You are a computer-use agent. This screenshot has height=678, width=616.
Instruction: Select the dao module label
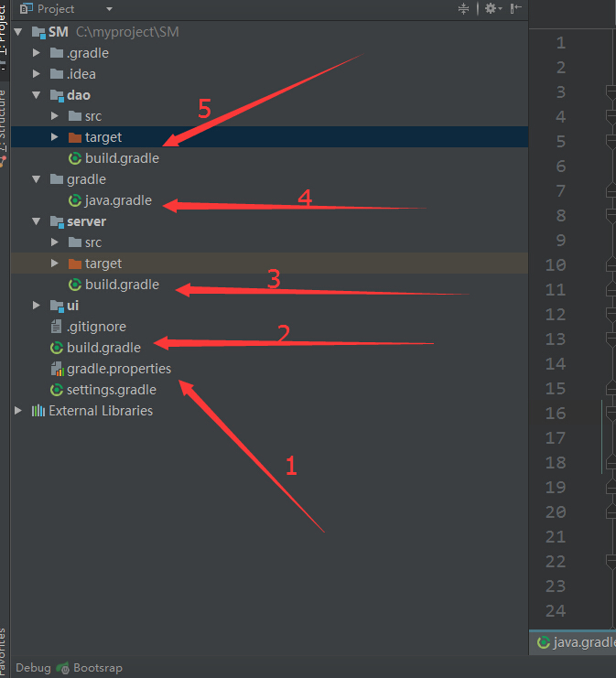[79, 95]
